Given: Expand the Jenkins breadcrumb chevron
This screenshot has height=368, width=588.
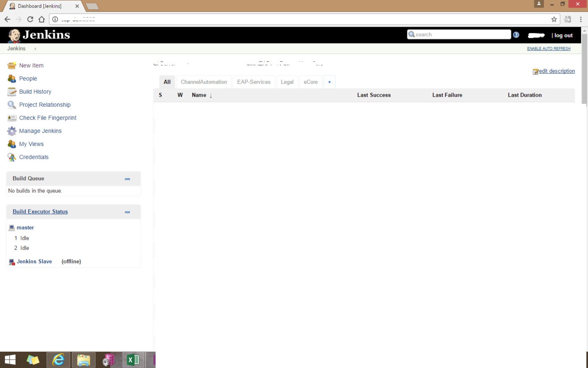Looking at the screenshot, I should [35, 48].
